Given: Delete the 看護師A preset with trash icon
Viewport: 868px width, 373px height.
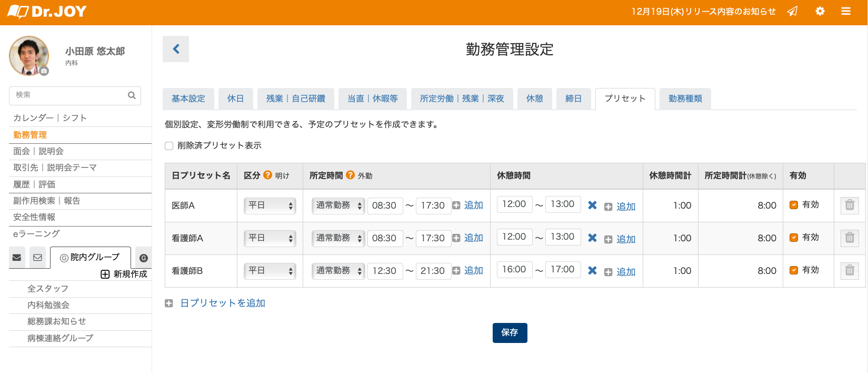Looking at the screenshot, I should (x=850, y=238).
